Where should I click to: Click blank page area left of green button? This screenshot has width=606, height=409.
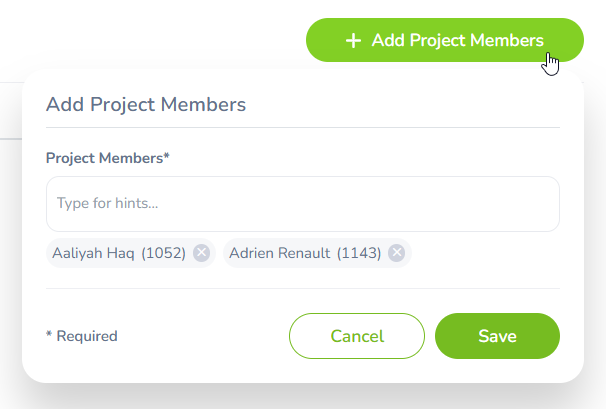[153, 39]
